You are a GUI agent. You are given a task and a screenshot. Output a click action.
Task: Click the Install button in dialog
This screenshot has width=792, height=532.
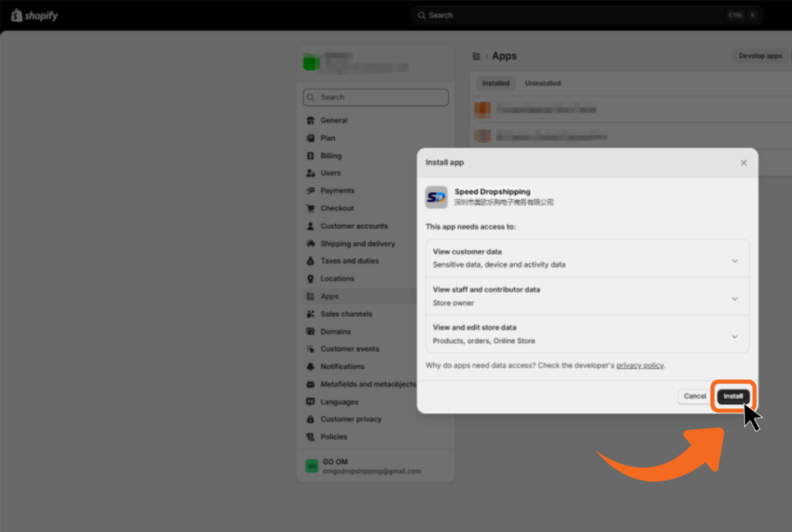tap(732, 396)
